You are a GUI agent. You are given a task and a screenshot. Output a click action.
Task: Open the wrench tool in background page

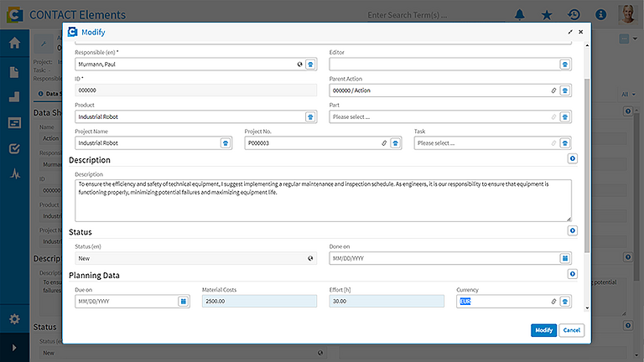pyautogui.click(x=44, y=43)
